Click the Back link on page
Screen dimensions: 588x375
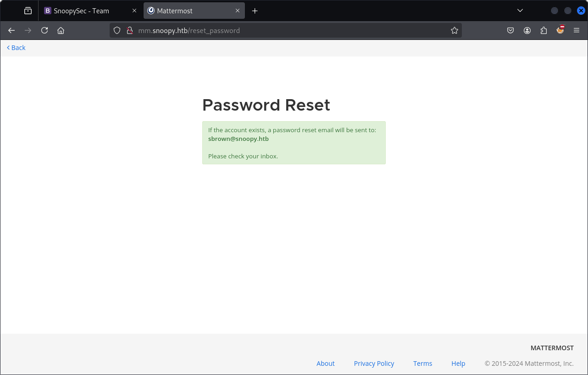[x=17, y=48]
